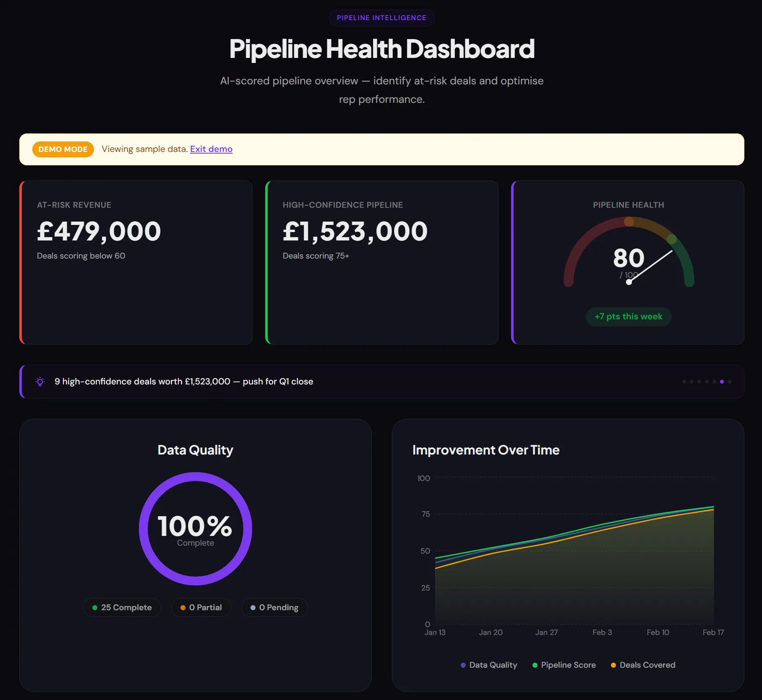
Task: Select the 25 Complete status pill
Action: pyautogui.click(x=122, y=607)
